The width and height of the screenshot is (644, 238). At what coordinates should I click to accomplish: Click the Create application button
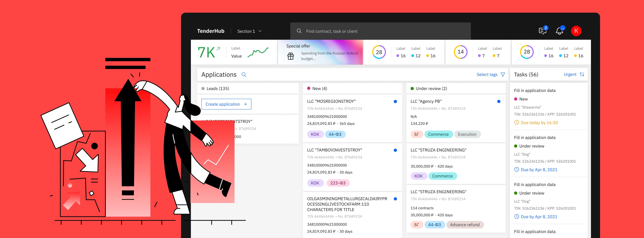(x=226, y=104)
